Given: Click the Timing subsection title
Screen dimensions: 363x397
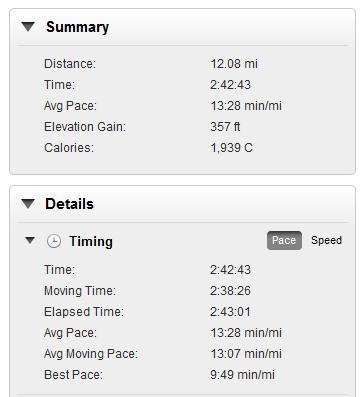Looking at the screenshot, I should 91,241.
